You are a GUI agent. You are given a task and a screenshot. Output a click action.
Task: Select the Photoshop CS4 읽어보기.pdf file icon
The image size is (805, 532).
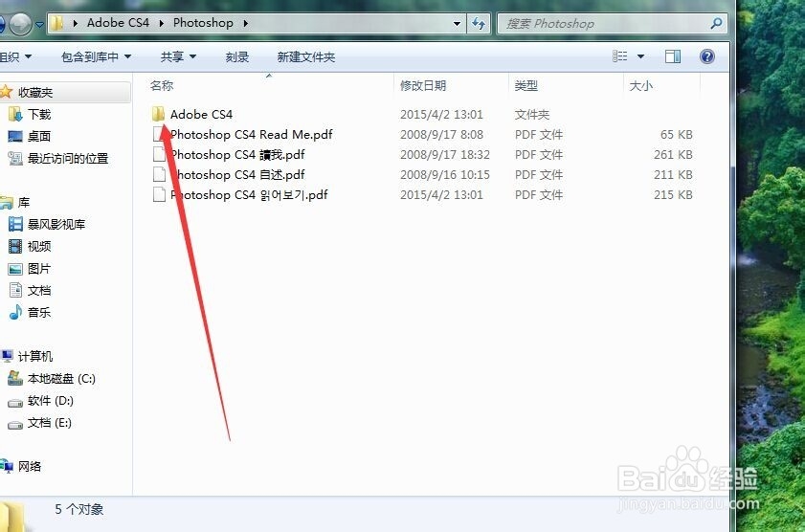click(159, 195)
